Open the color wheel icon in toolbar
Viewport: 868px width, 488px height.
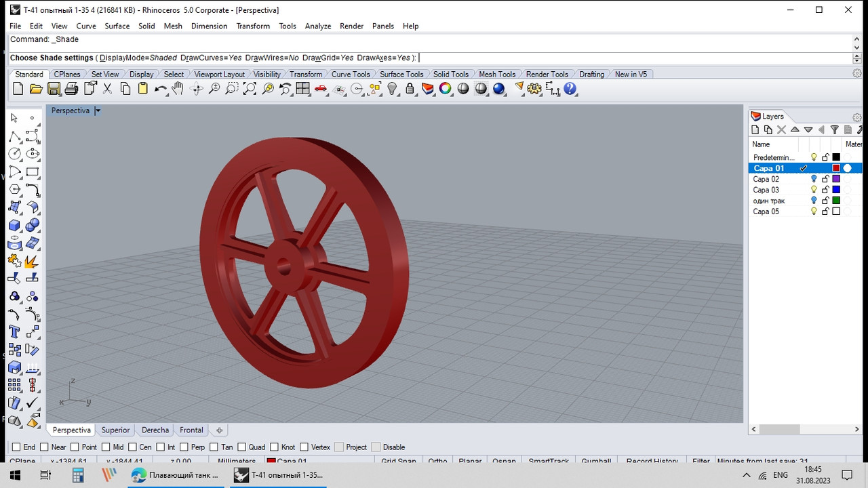446,89
